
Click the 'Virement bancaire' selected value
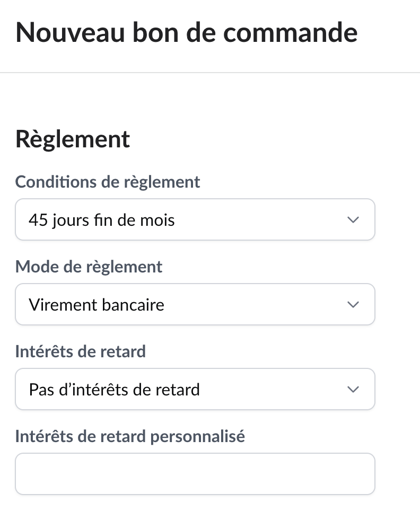tap(97, 305)
